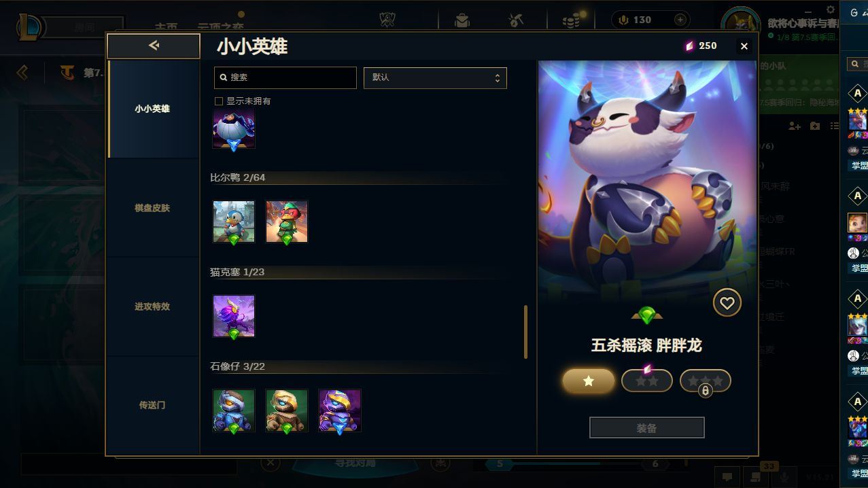
Task: Go to the 传送门 tab
Action: click(x=152, y=405)
